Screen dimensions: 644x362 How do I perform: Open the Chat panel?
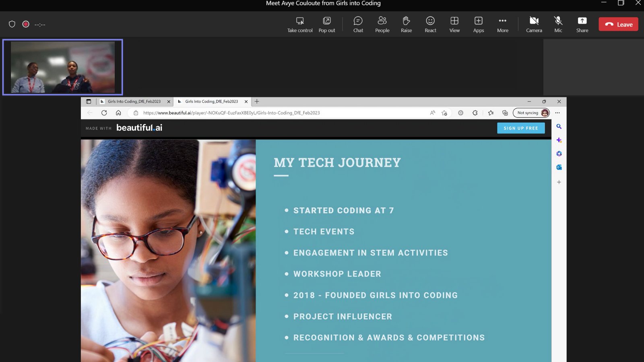[x=358, y=25]
